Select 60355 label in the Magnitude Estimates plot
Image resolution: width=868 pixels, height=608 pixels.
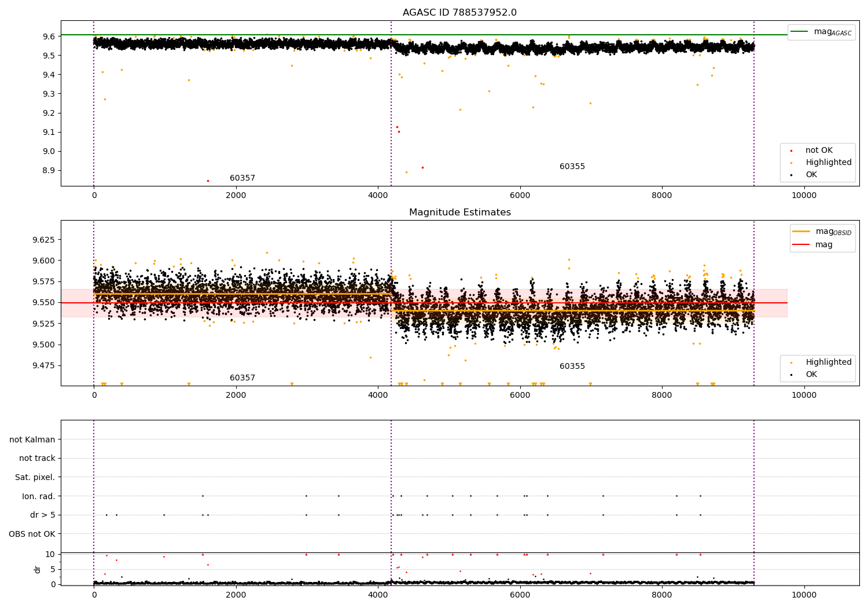point(572,367)
